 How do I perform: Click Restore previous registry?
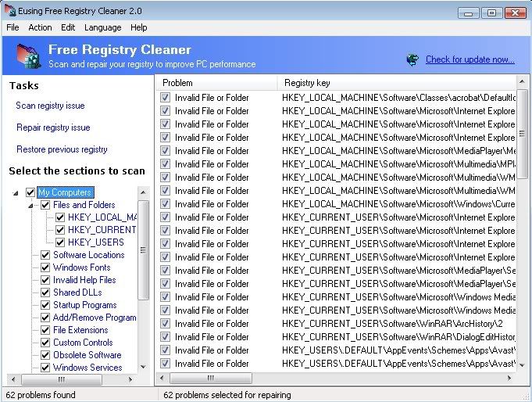[x=62, y=149]
